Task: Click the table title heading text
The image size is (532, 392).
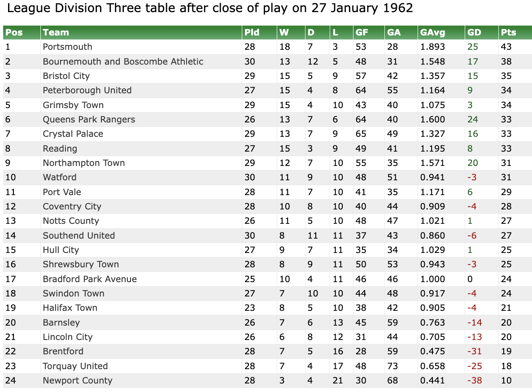Action: tap(210, 8)
